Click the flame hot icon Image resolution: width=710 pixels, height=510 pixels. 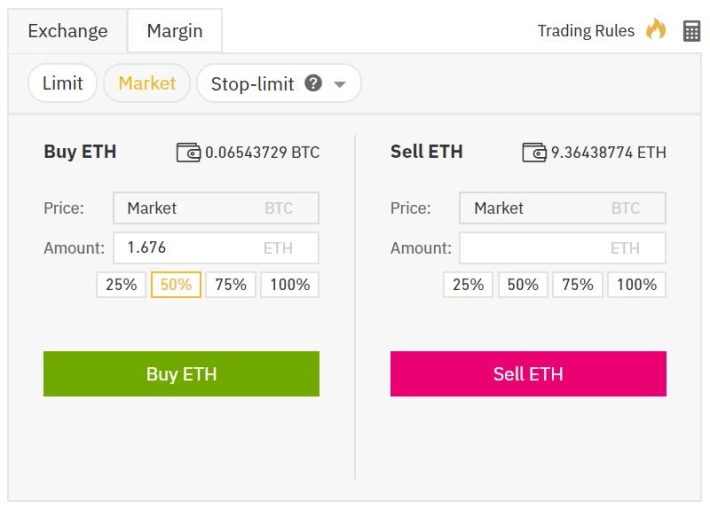point(656,29)
